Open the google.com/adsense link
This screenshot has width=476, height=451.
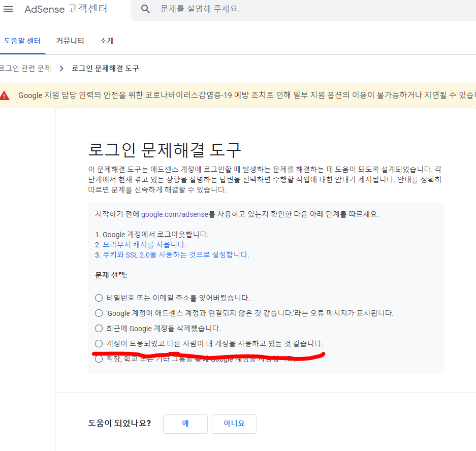175,214
